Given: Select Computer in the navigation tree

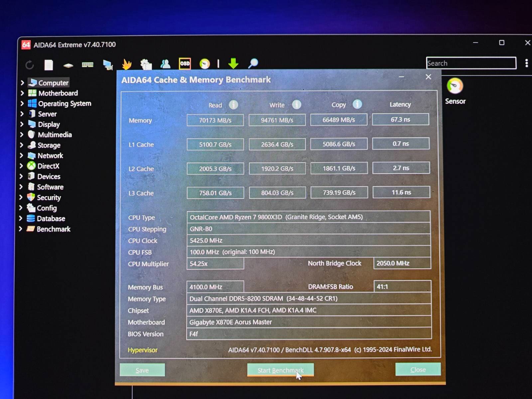Looking at the screenshot, I should click(53, 83).
